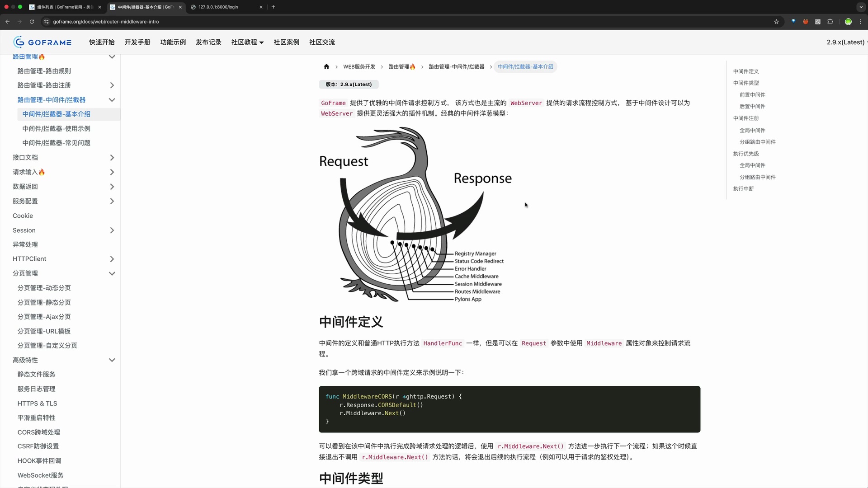Click the GoFrame logo
The width and height of the screenshot is (868, 488).
42,42
